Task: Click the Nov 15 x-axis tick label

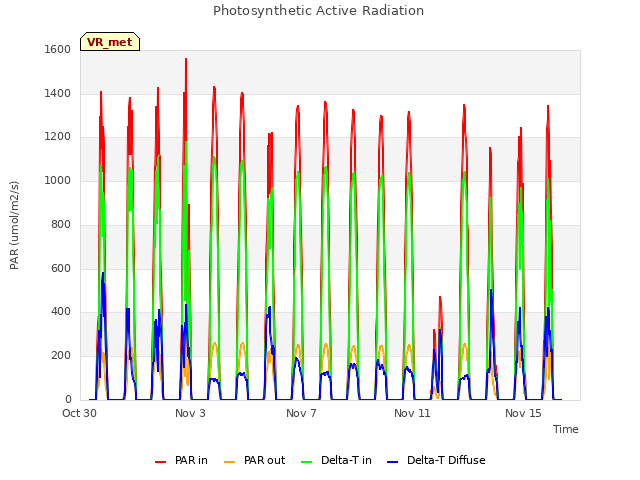Action: (523, 413)
